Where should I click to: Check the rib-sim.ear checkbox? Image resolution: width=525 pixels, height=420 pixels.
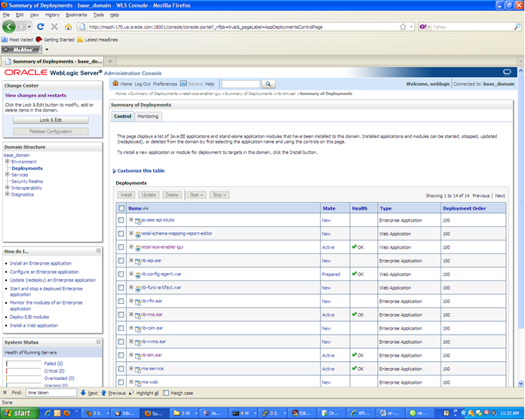coord(121,355)
